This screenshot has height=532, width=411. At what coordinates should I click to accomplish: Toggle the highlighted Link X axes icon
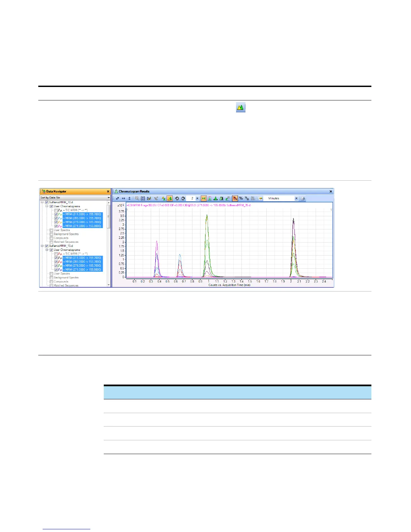click(203, 198)
